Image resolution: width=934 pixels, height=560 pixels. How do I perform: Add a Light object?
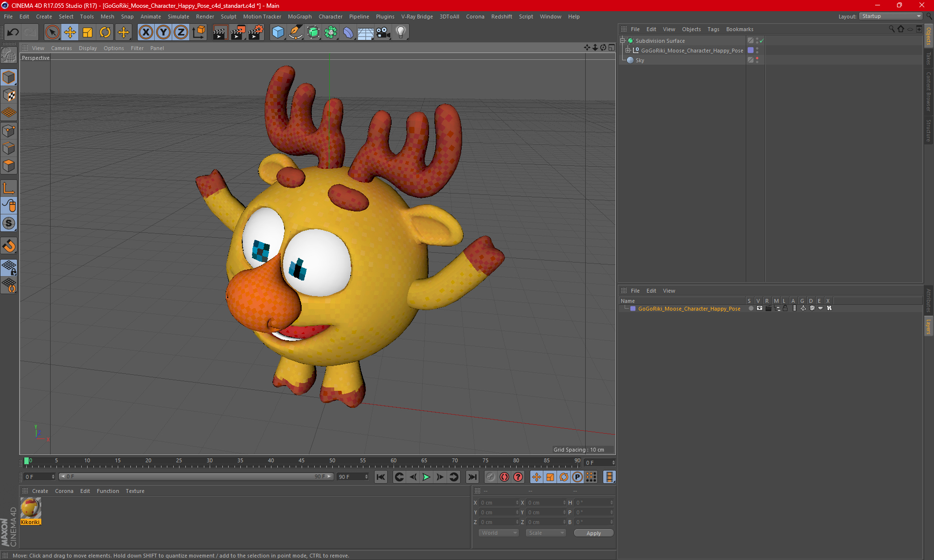(x=401, y=33)
